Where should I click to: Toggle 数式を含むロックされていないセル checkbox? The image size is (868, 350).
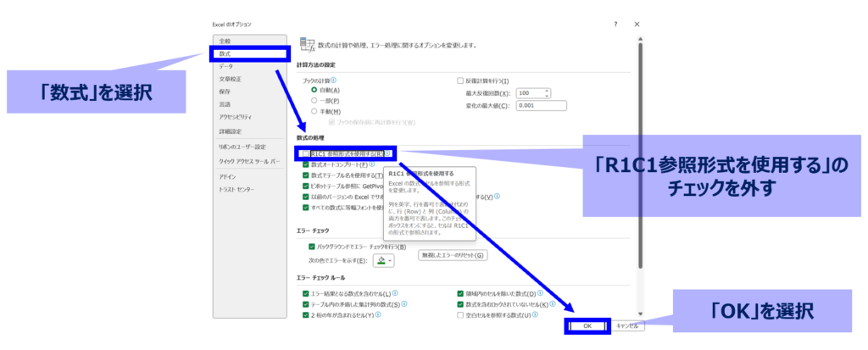(x=460, y=304)
